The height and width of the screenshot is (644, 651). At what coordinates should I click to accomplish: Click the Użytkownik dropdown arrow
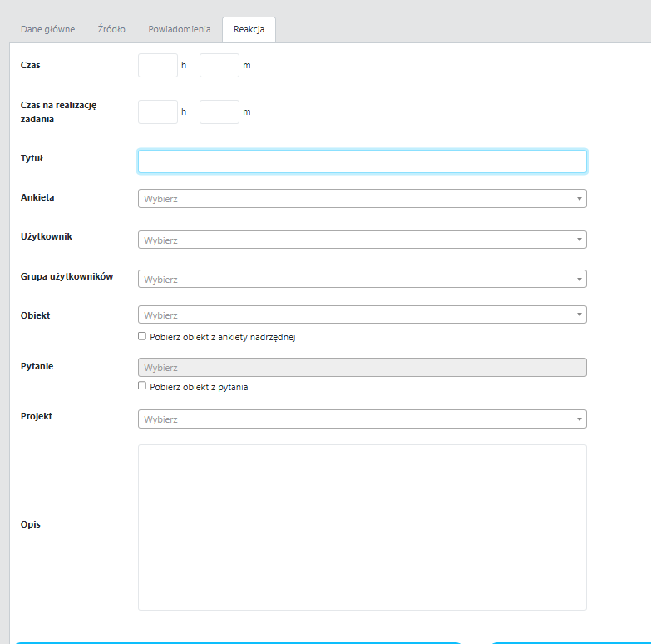pos(579,240)
